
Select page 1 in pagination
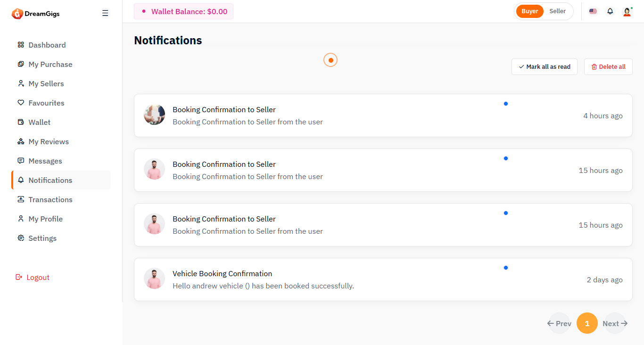[x=587, y=323]
